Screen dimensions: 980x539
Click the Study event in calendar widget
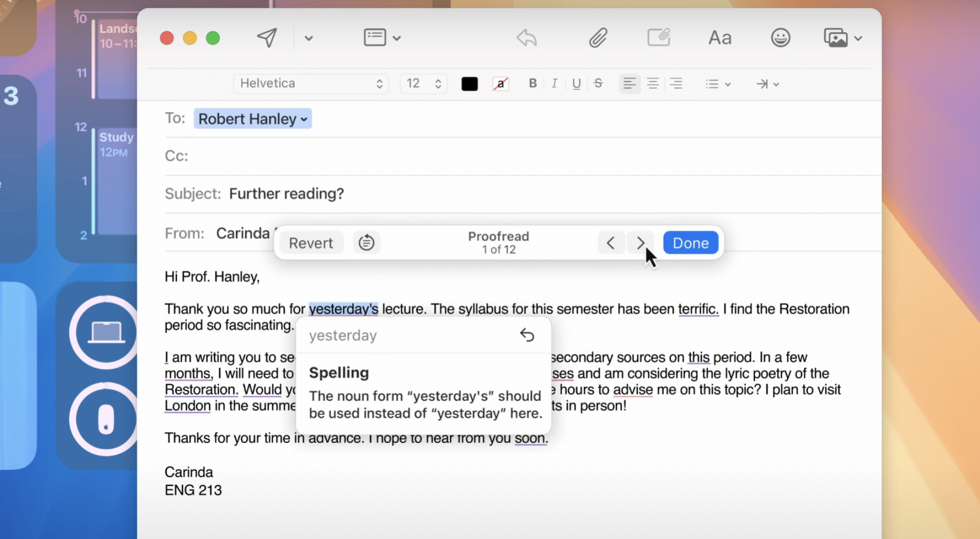click(x=117, y=181)
